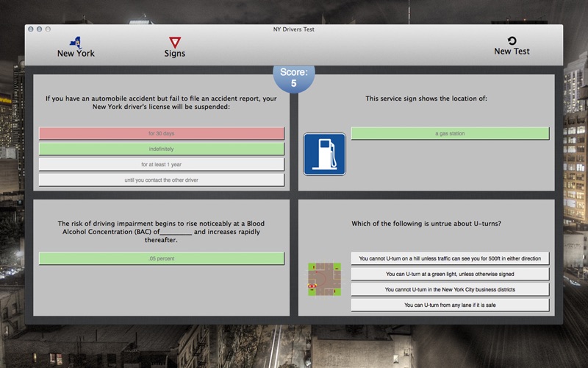Viewport: 588px width, 368px height.
Task: Click the accident report question text
Action: [x=161, y=102]
